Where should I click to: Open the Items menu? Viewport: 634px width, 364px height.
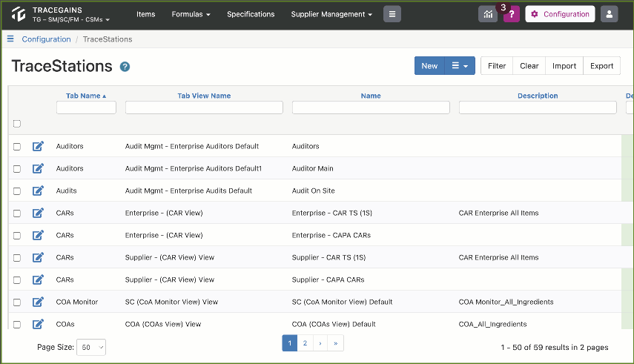click(145, 14)
